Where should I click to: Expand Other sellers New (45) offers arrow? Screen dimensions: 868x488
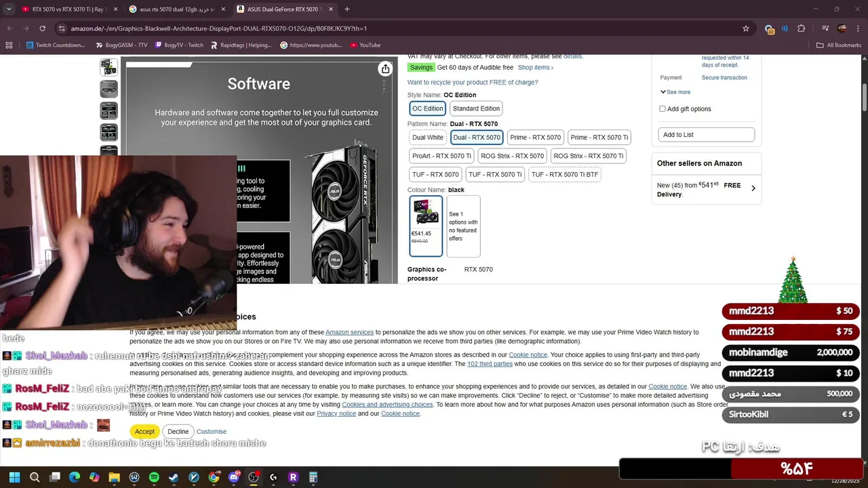(x=753, y=188)
